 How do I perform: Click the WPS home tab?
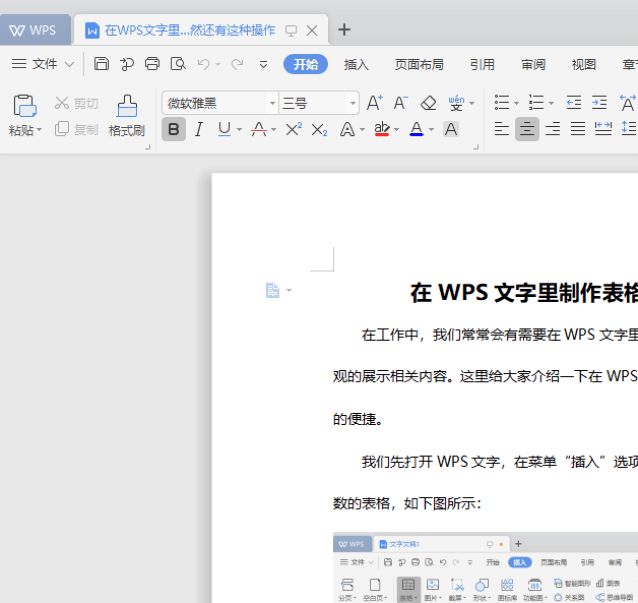[x=35, y=30]
